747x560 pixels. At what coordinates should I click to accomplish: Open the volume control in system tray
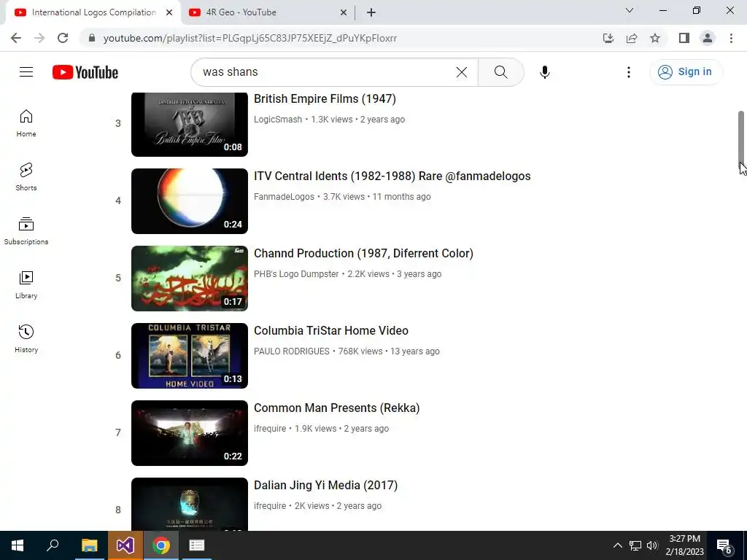tap(652, 545)
